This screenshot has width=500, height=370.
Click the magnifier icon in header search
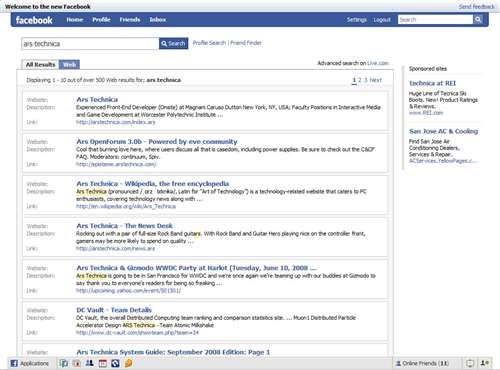pos(478,20)
